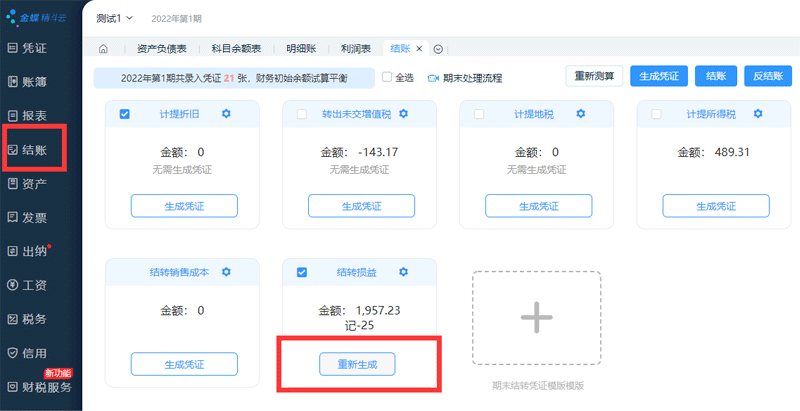Screen dimensions: 800x411
Task: Uncheck the 计提折旧 checkbox
Action: tap(125, 114)
